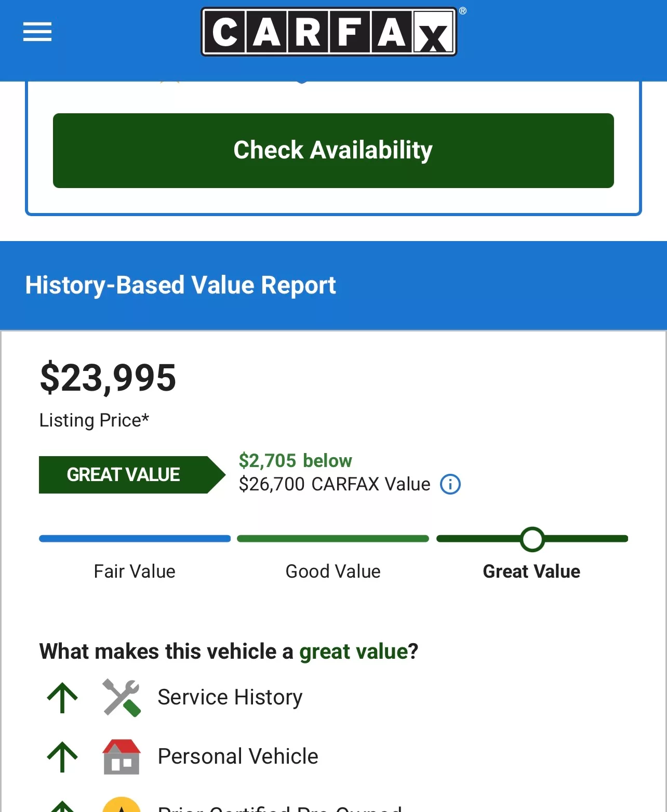This screenshot has height=812, width=667.
Task: Open CARFAX Value info icon
Action: point(450,484)
